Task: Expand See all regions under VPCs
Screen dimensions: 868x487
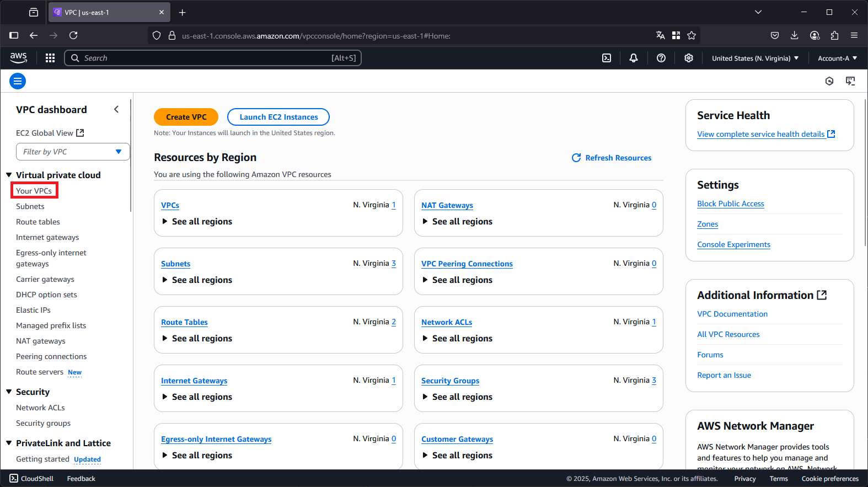Action: tap(197, 221)
